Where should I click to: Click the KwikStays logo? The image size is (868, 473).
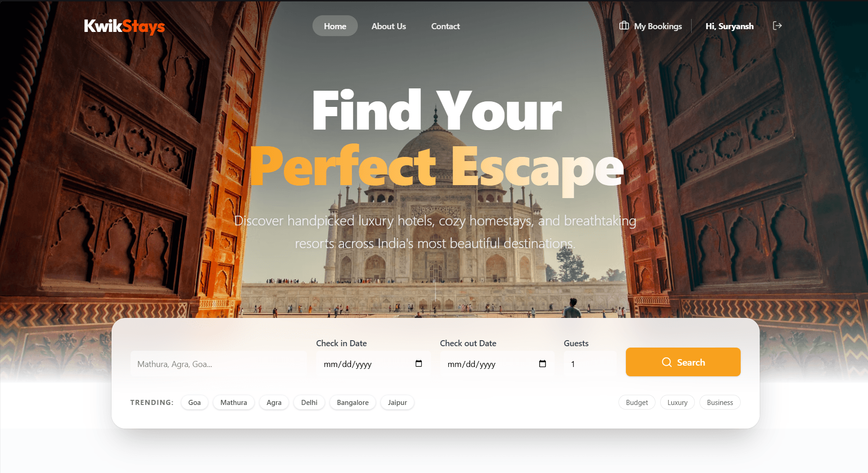click(x=125, y=26)
